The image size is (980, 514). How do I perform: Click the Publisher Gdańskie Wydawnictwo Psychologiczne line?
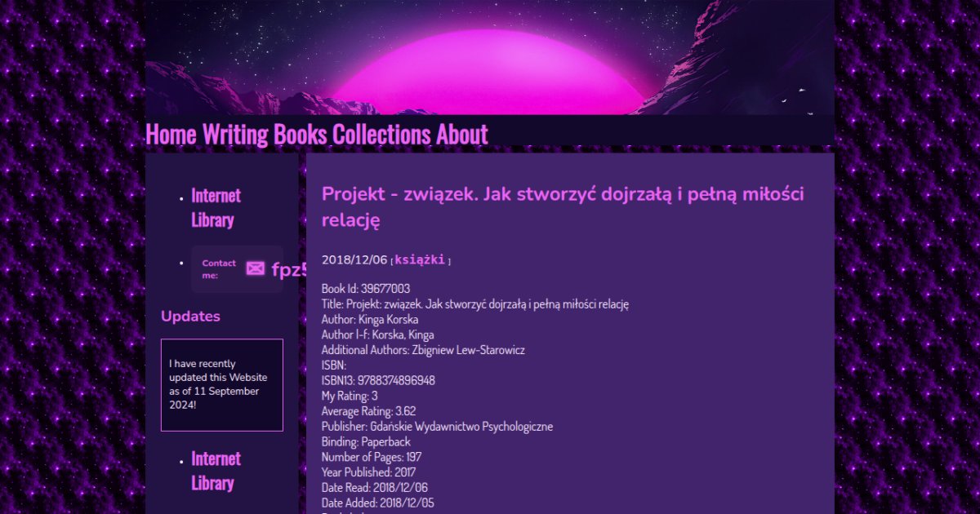[437, 427]
